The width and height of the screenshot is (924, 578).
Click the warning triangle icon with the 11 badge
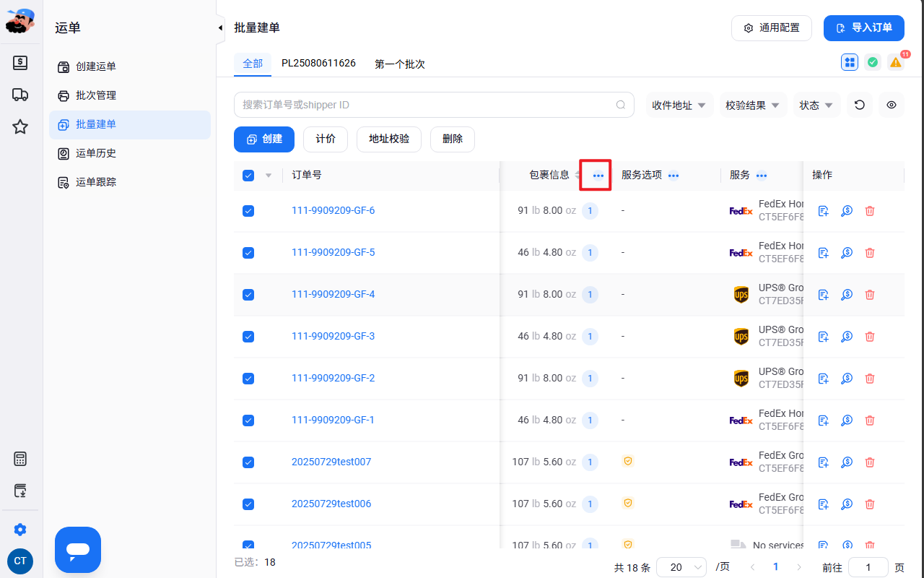[x=896, y=62]
